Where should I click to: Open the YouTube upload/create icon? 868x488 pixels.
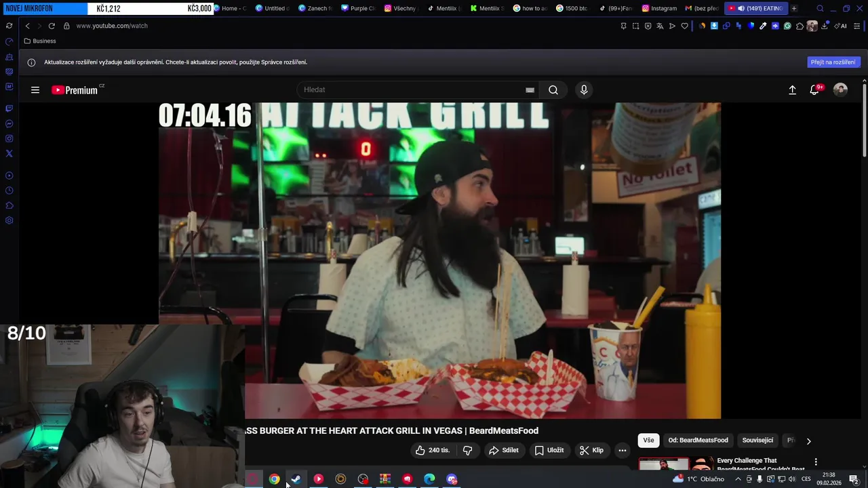[x=792, y=90]
